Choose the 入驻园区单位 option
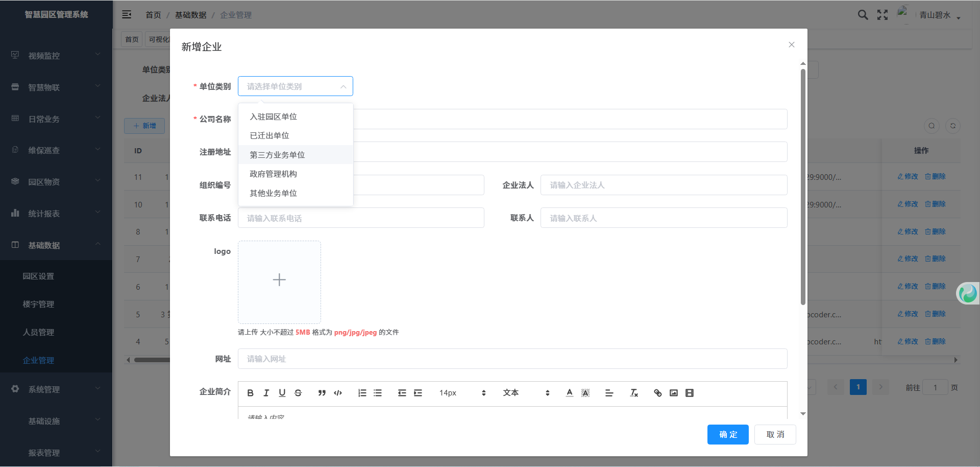Viewport: 980px width, 467px height. [x=273, y=116]
